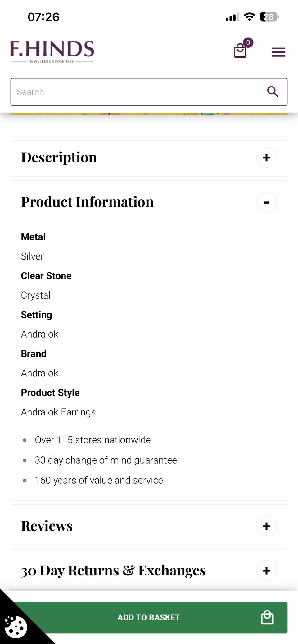Screen dimensions: 298x644
Task: Click in the Search input field
Action: pyautogui.click(x=137, y=92)
